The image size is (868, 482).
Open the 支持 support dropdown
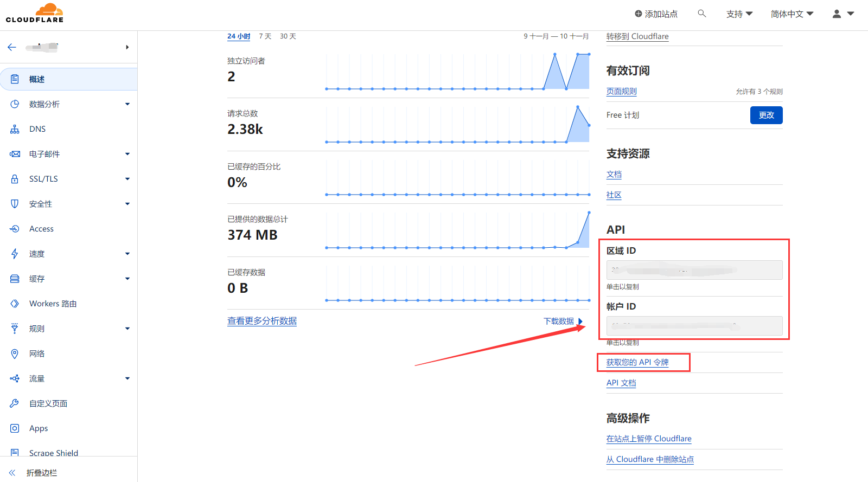point(739,14)
